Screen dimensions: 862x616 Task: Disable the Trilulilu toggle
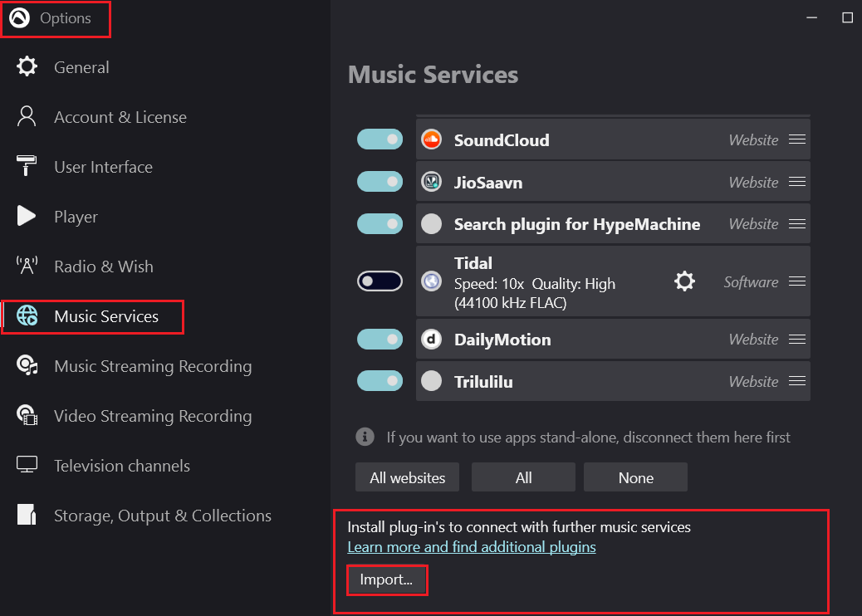pos(380,381)
